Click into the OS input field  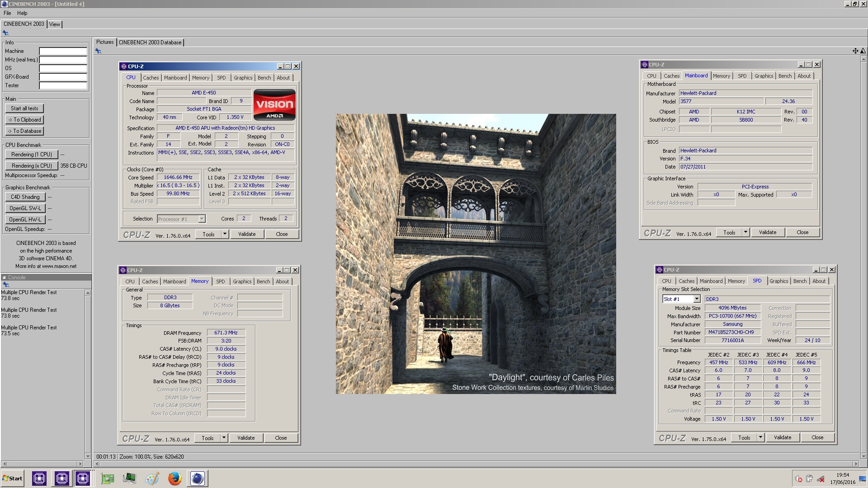(x=63, y=68)
